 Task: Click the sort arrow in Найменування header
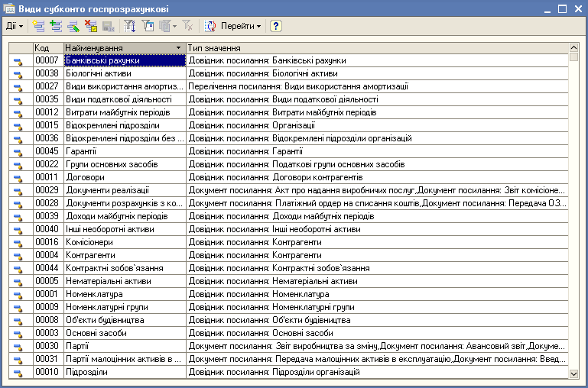tap(178, 48)
